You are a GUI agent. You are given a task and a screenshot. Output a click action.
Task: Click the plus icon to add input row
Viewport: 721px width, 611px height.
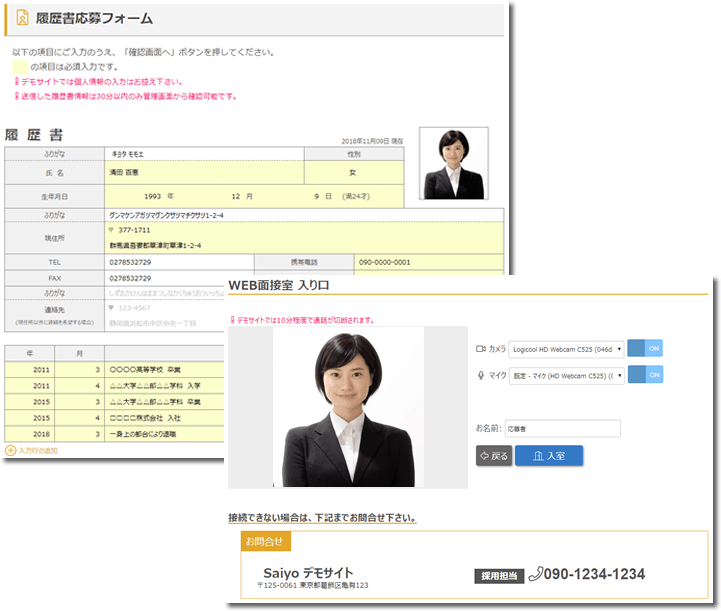point(11,450)
